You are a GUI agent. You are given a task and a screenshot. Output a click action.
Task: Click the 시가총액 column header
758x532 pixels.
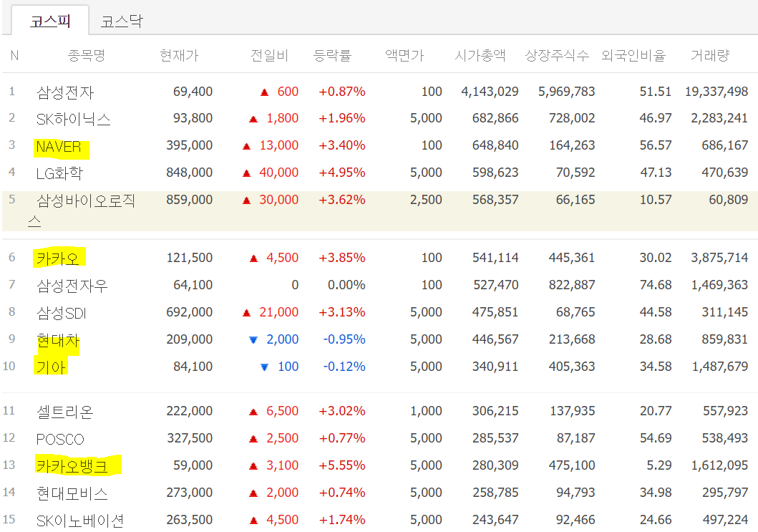click(x=480, y=56)
